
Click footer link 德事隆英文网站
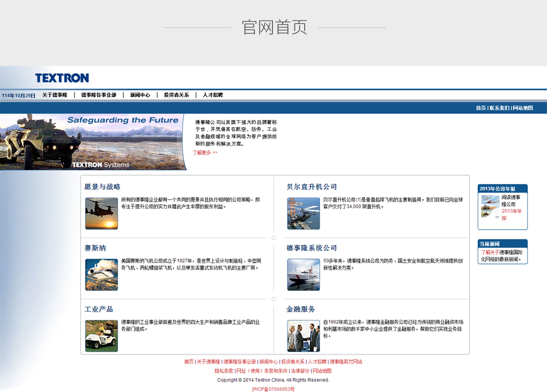[346, 362]
